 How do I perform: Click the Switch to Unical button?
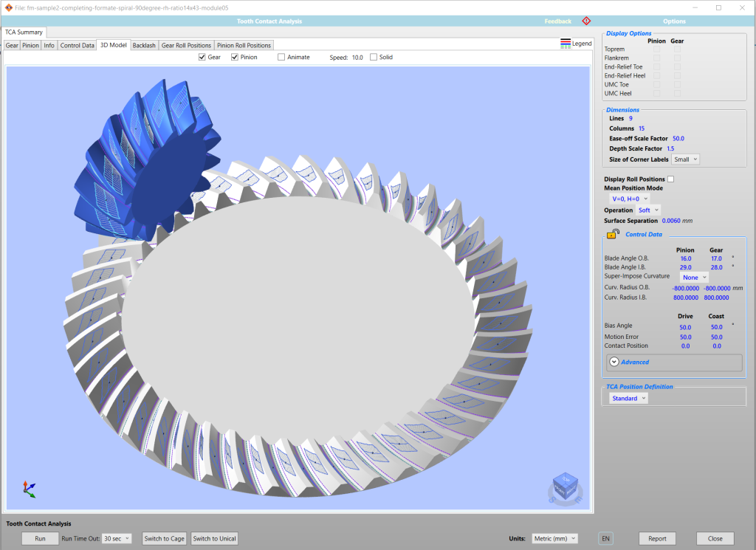point(215,538)
